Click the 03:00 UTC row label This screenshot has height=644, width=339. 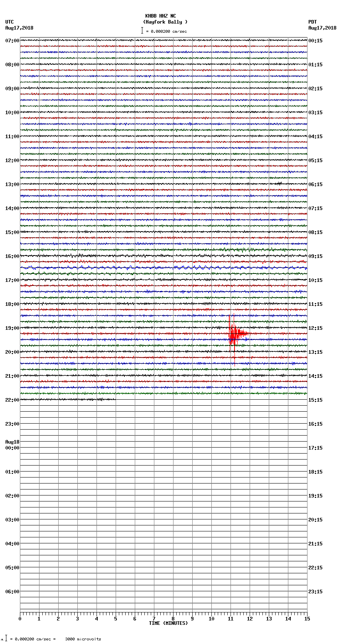(x=12, y=520)
